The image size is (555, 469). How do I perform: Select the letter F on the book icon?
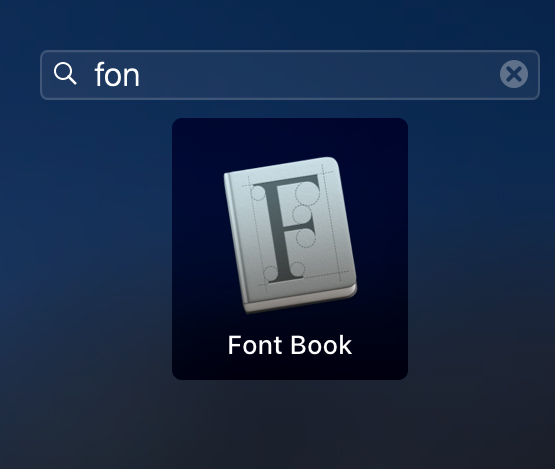(x=286, y=228)
